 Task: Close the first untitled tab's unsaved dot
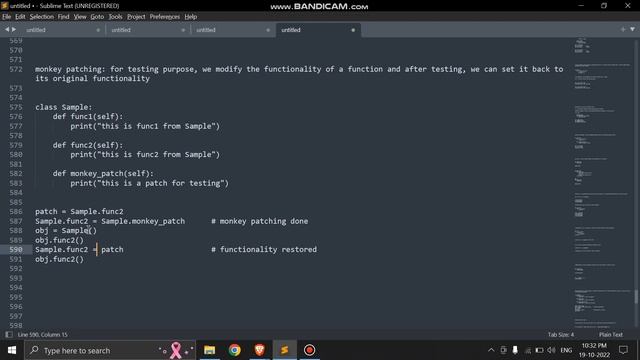[98, 30]
